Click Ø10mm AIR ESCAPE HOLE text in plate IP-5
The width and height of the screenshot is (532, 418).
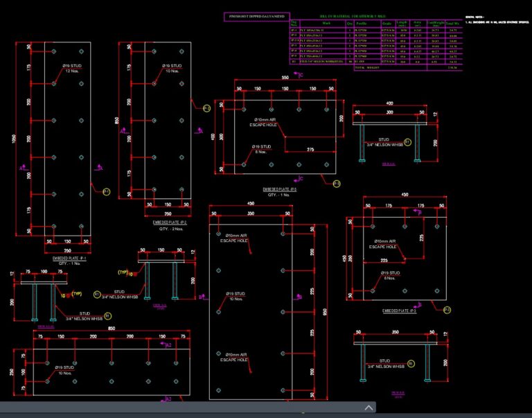pos(264,122)
